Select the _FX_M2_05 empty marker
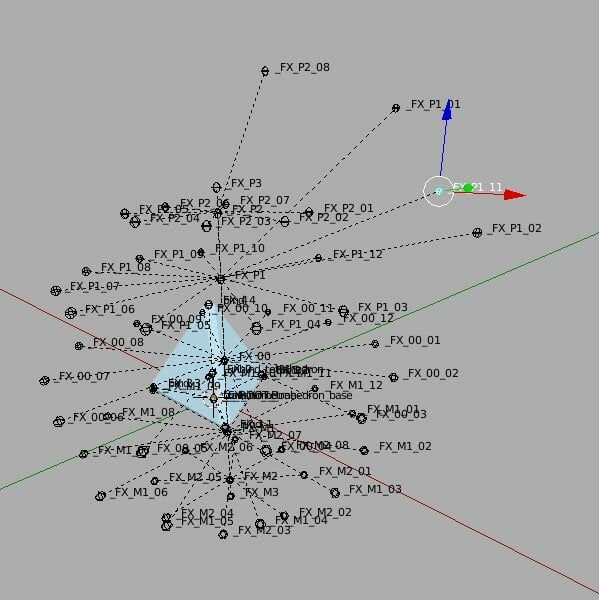Viewport: 599px width, 600px height. (155, 481)
